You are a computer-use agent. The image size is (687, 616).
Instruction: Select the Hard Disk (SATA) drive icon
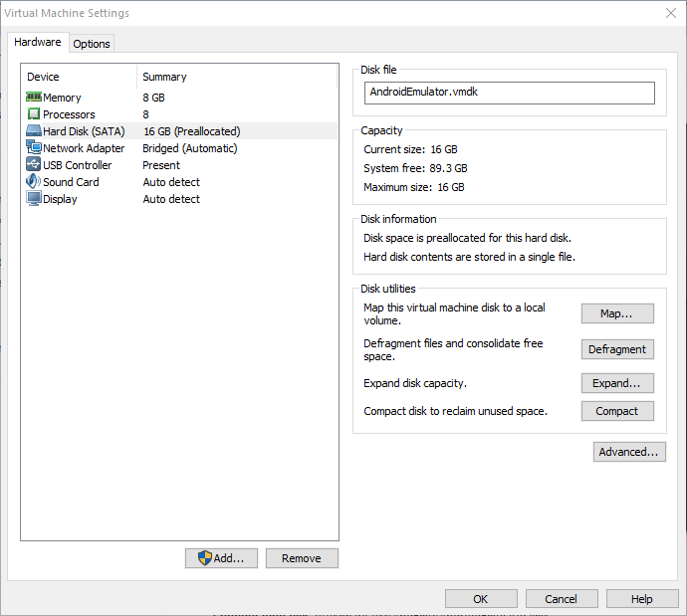[x=33, y=131]
